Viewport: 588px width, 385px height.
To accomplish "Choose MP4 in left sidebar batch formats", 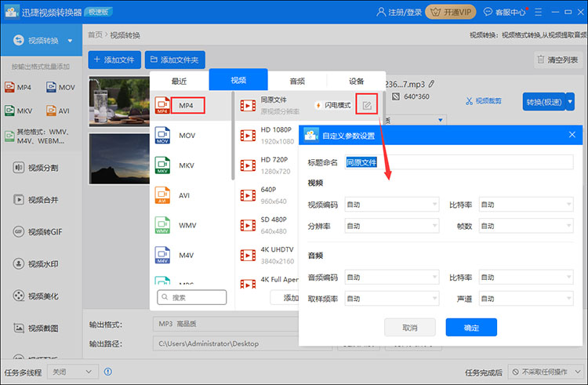I will coord(18,87).
